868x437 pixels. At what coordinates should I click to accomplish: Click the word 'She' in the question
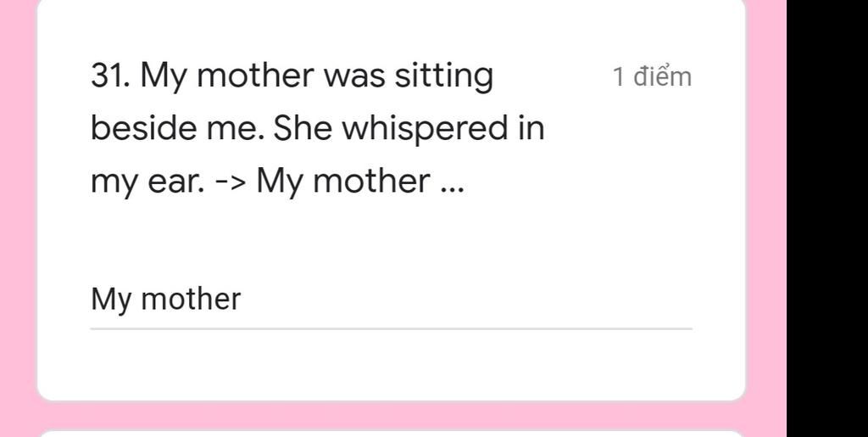[x=303, y=128]
